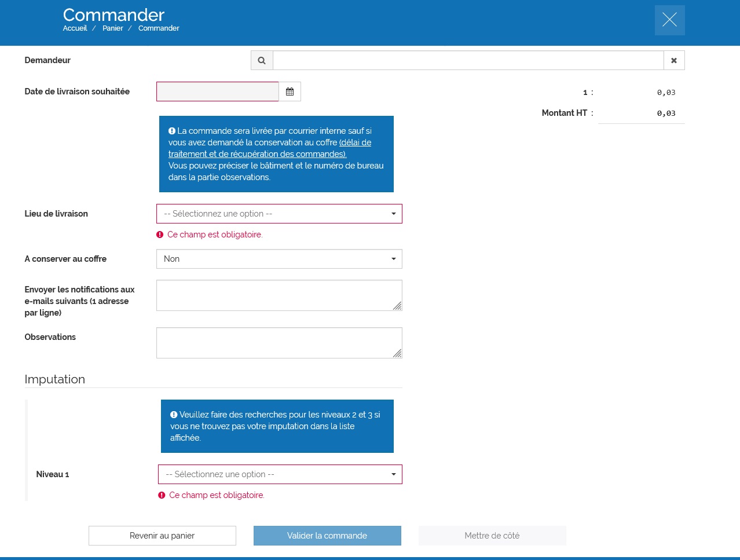740x560 pixels.
Task: Close the Commander page with the X button
Action: (669, 20)
